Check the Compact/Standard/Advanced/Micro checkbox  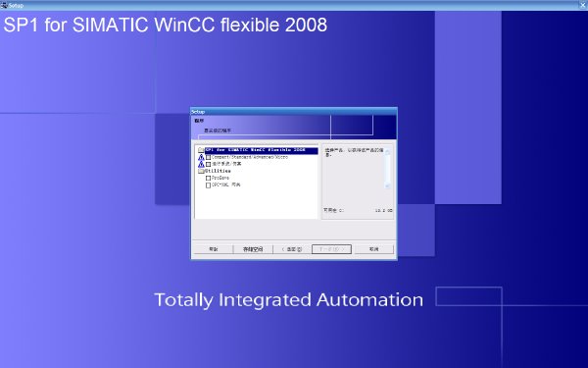pos(208,157)
